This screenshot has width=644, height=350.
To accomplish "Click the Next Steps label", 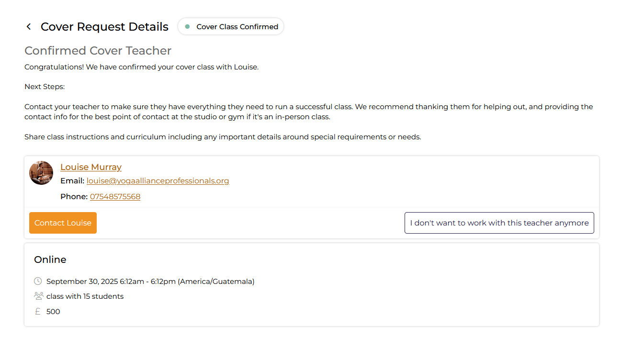I will click(x=45, y=87).
